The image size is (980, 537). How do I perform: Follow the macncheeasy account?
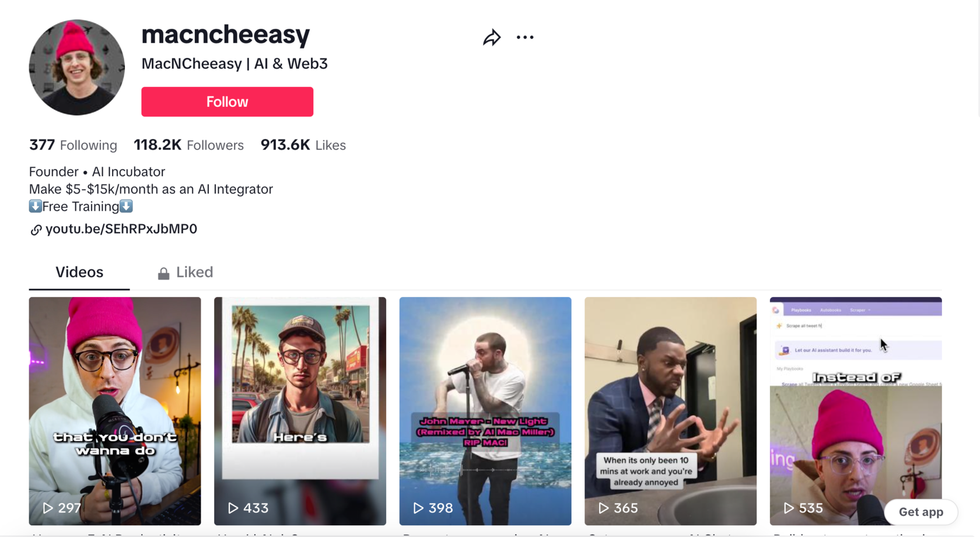227,102
